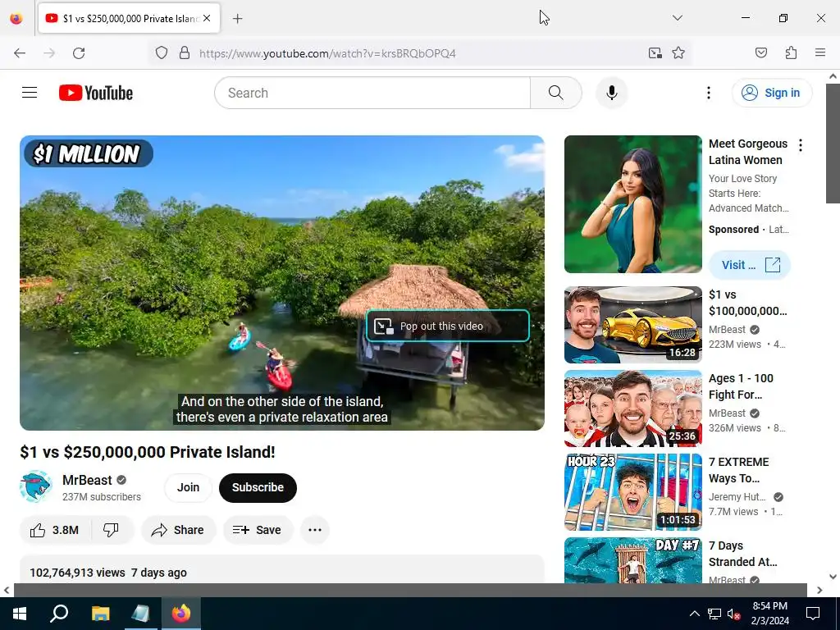The width and height of the screenshot is (840, 630).
Task: Open YouTube settings three-dot menu
Action: (x=708, y=93)
